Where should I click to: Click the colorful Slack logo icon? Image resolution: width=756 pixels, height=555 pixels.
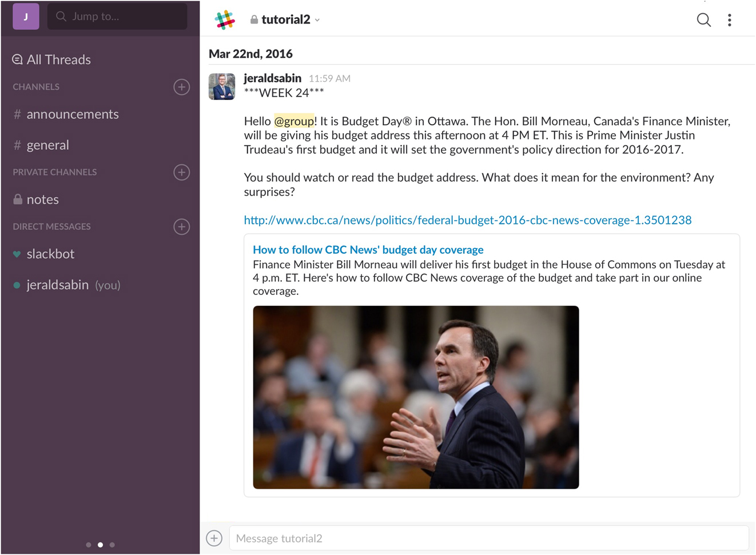225,19
